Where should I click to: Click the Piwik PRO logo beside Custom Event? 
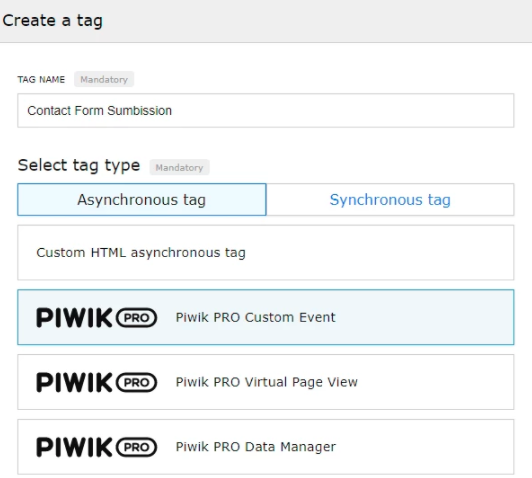pyautogui.click(x=97, y=318)
